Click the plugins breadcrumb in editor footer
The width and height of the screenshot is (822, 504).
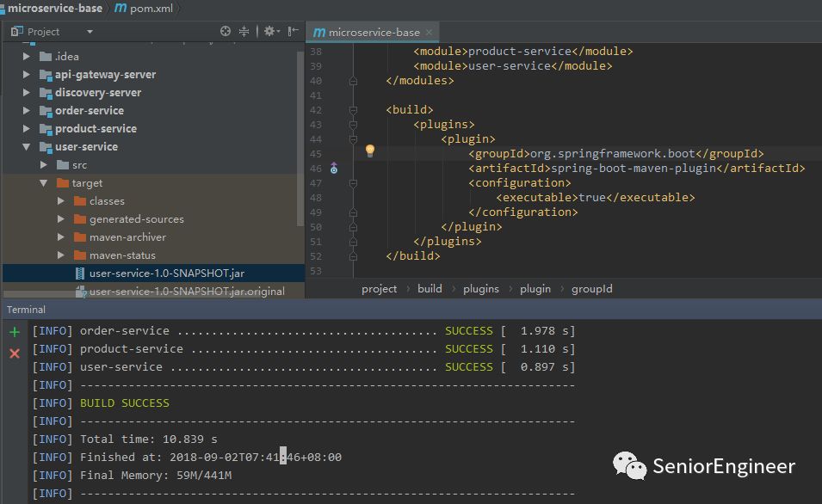coord(480,289)
